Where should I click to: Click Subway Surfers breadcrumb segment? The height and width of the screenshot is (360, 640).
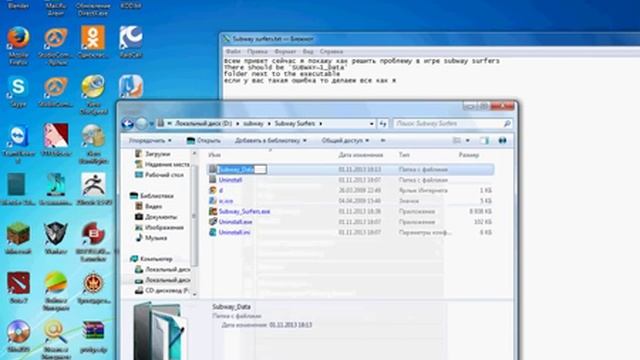coord(295,123)
